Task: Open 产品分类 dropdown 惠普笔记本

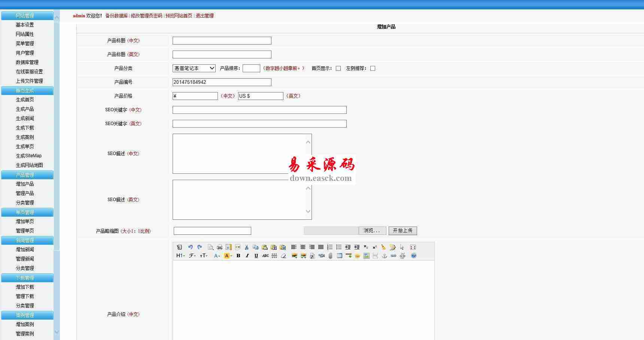Action: (x=194, y=68)
